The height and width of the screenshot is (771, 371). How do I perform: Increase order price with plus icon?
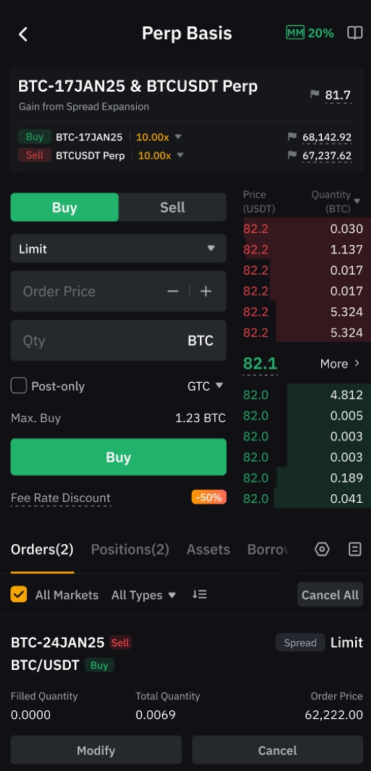pyautogui.click(x=205, y=291)
